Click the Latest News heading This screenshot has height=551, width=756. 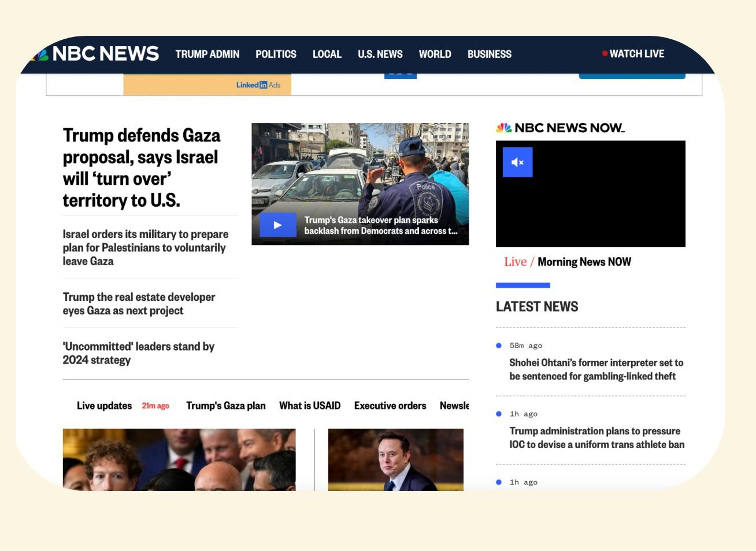click(x=537, y=307)
